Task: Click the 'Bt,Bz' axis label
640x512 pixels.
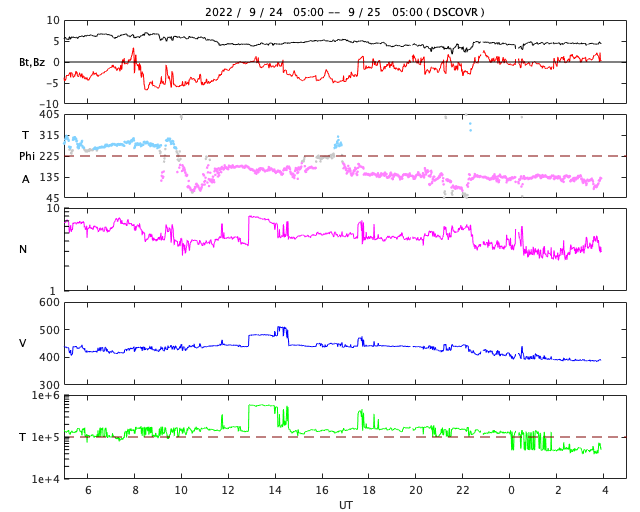Action: 32,62
